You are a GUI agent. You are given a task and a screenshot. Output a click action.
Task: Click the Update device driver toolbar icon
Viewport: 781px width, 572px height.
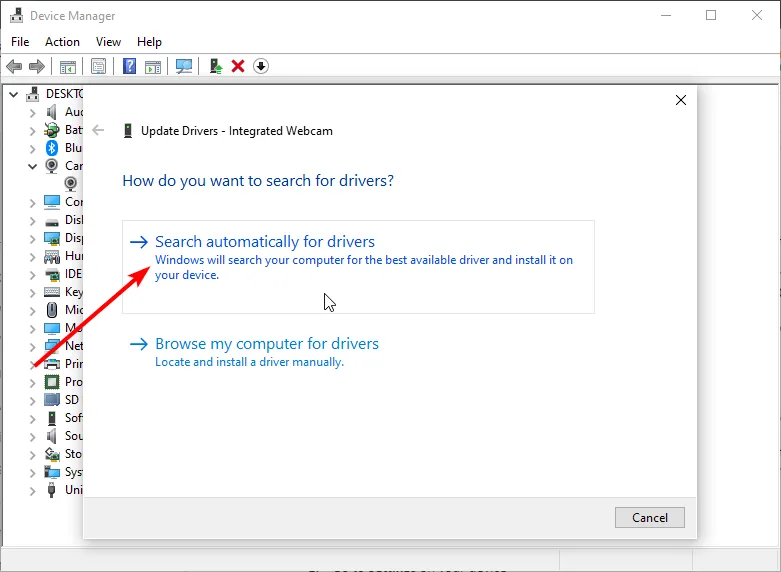(215, 67)
